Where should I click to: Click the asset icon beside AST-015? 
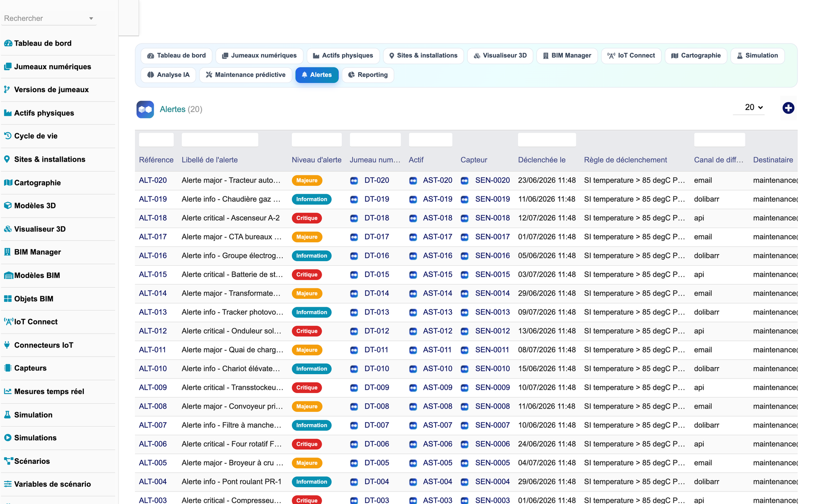[413, 275]
